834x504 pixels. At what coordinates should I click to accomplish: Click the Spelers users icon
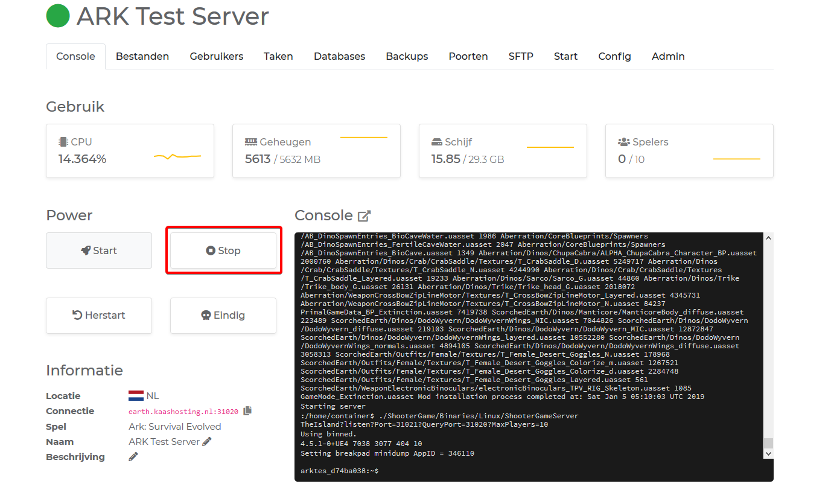tap(623, 142)
